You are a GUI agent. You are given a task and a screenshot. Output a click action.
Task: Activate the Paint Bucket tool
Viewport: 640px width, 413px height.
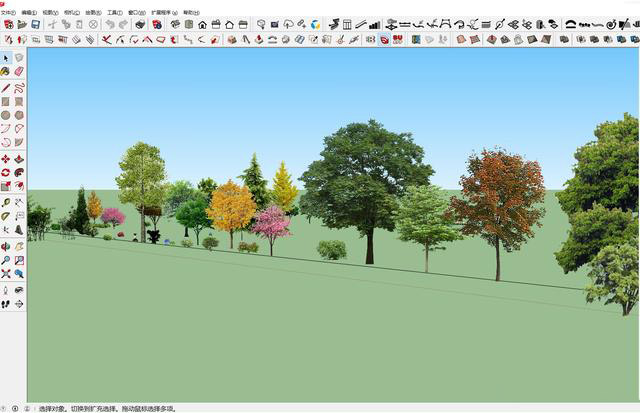[x=6, y=72]
